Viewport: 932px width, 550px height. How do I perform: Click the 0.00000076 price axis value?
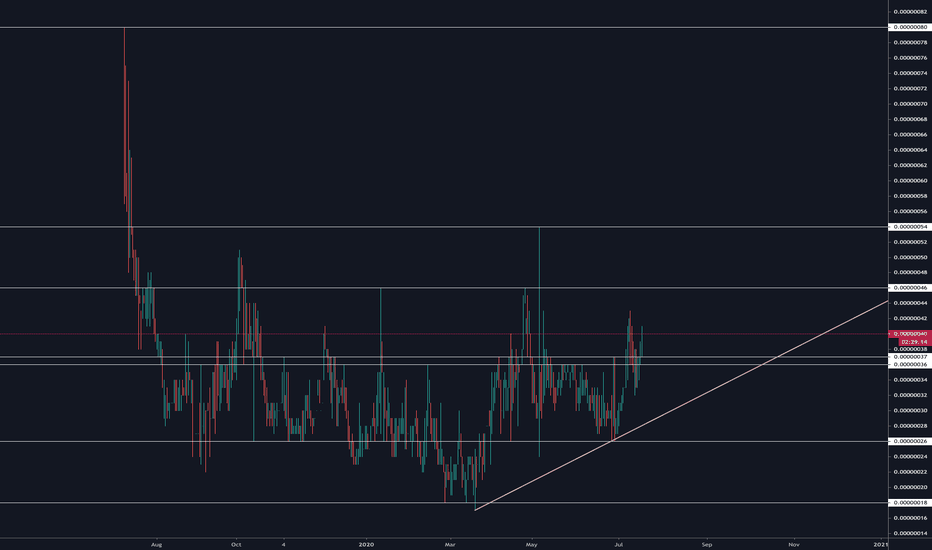pyautogui.click(x=911, y=58)
